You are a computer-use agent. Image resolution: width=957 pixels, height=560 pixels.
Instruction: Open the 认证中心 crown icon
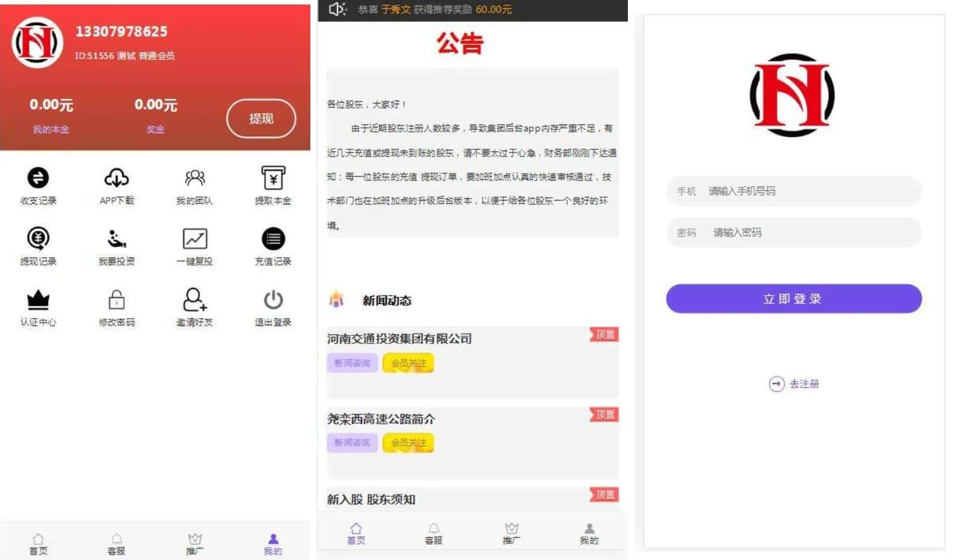point(38,301)
